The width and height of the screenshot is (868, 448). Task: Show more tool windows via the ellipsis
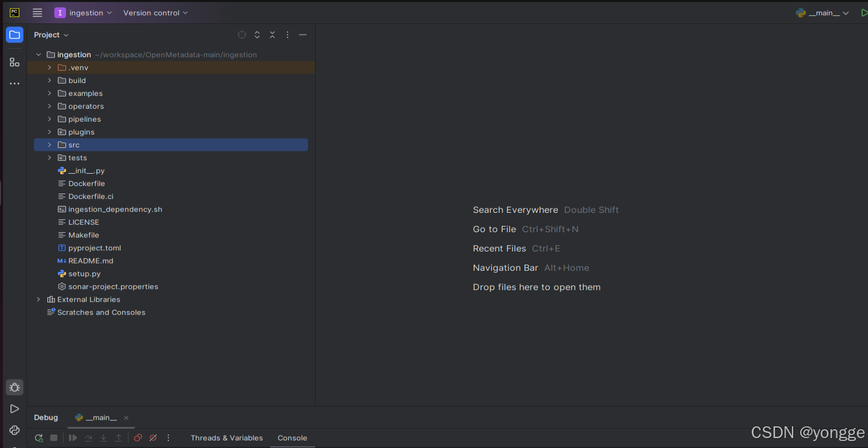click(x=15, y=84)
